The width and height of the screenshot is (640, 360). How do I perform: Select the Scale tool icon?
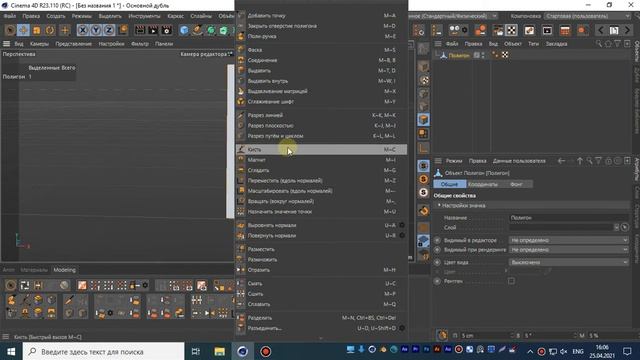click(x=37, y=30)
